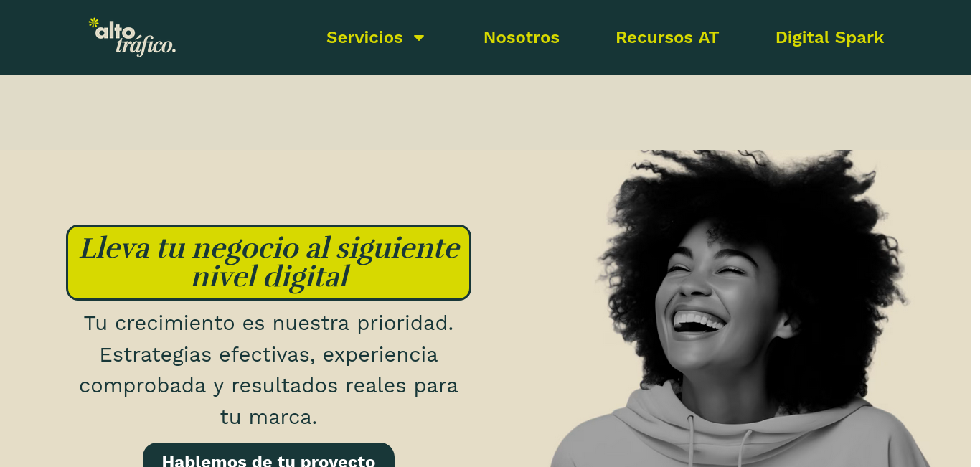Screen dimensions: 980x467
Task: Click the Alto Tráfico logo
Action: 132,37
